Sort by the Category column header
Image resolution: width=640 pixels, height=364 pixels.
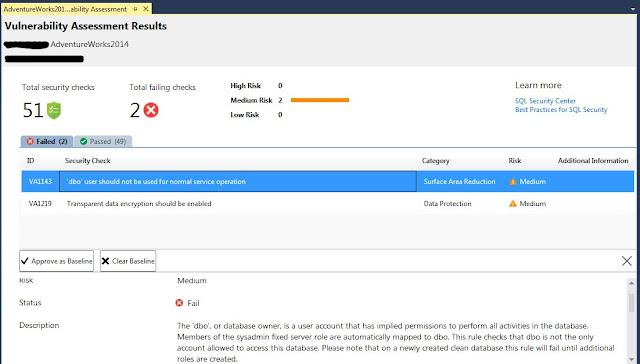(436, 161)
